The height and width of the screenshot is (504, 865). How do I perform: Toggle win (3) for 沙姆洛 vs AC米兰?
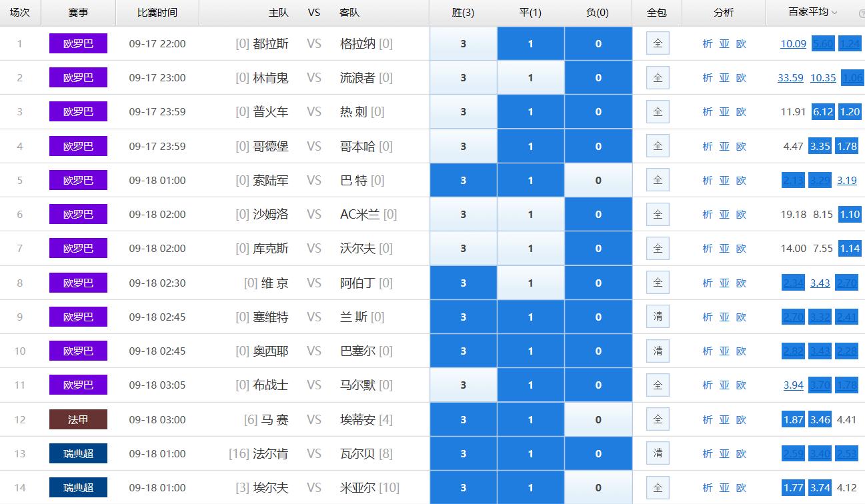point(464,214)
